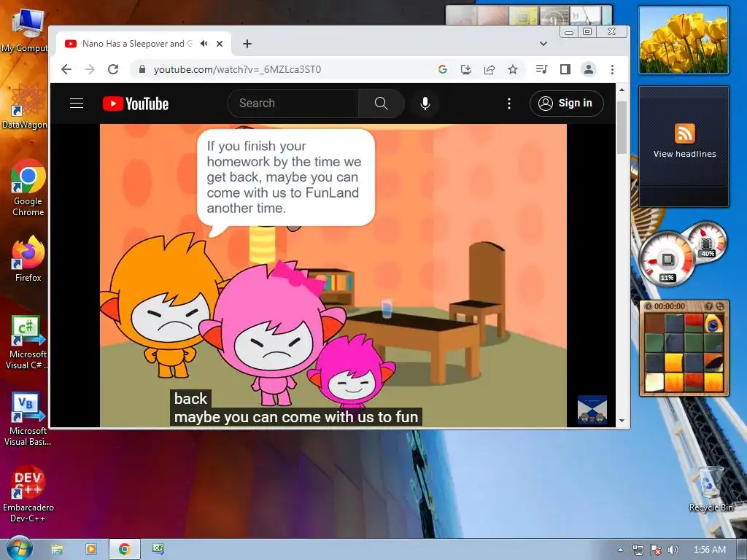The height and width of the screenshot is (560, 747).
Task: Open the Chrome profile avatar menu
Action: click(589, 69)
